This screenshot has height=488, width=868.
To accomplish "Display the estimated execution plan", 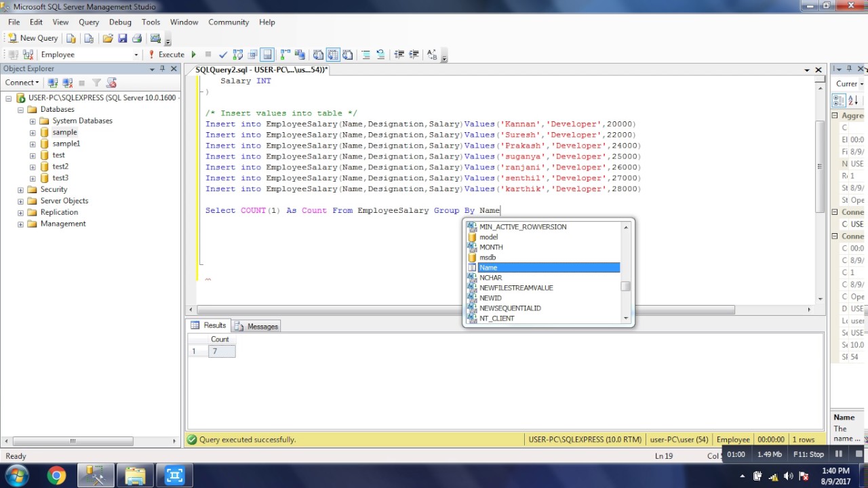I will [x=238, y=54].
